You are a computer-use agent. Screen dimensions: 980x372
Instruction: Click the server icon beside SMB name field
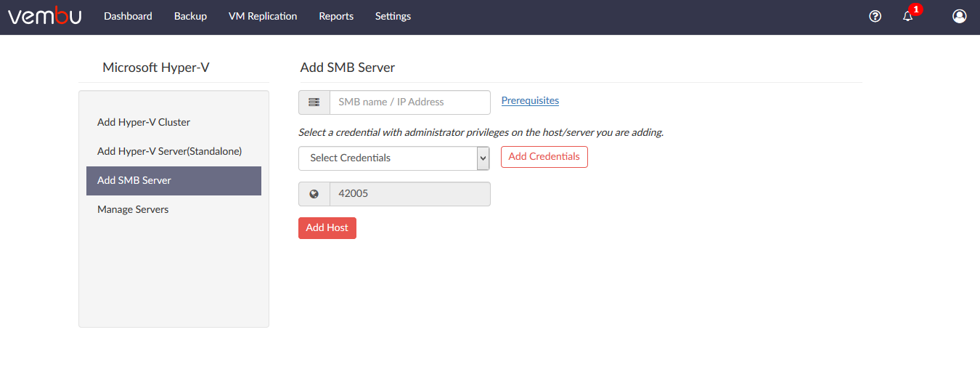coord(314,102)
